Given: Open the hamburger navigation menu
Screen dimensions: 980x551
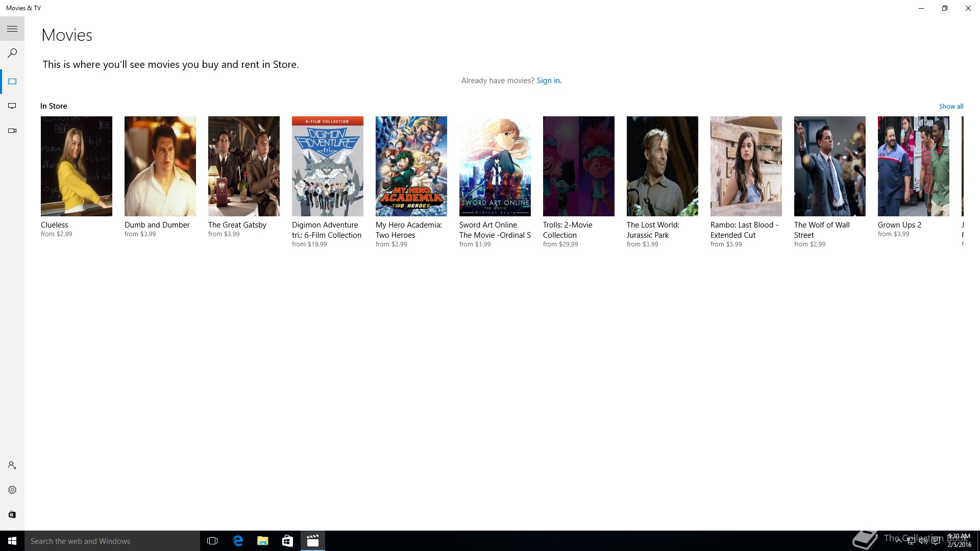Looking at the screenshot, I should tap(12, 29).
